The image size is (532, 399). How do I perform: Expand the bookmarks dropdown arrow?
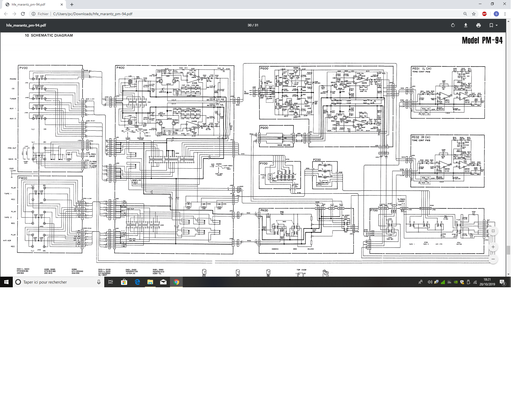[x=497, y=26]
